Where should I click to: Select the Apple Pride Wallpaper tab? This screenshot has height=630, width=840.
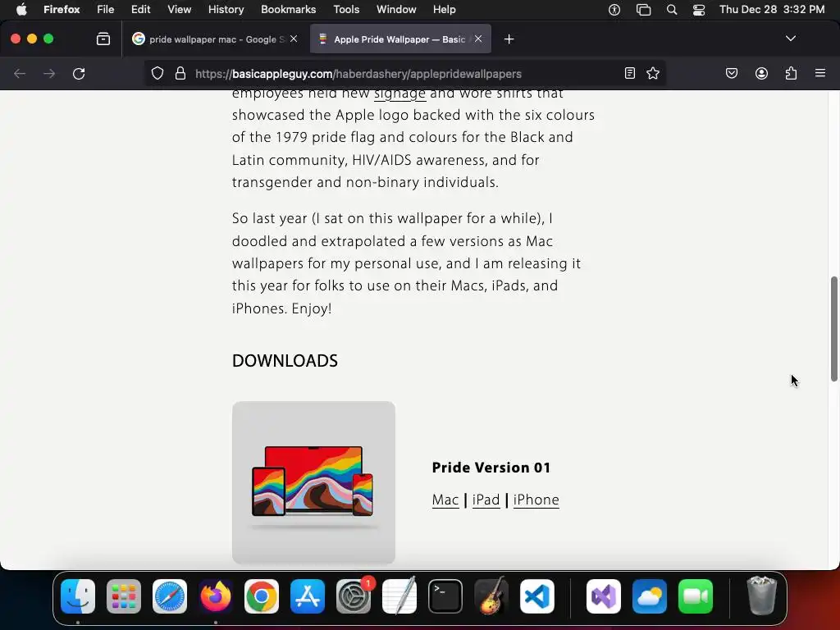(400, 39)
